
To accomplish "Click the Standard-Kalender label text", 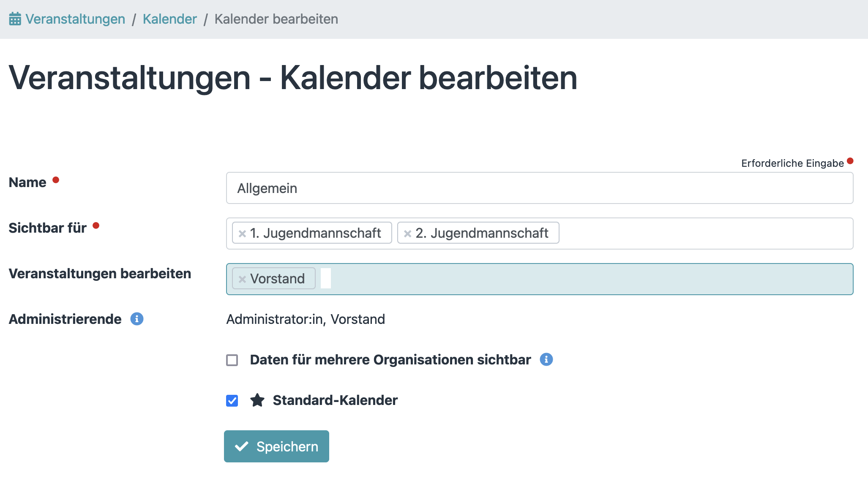I will [x=335, y=400].
